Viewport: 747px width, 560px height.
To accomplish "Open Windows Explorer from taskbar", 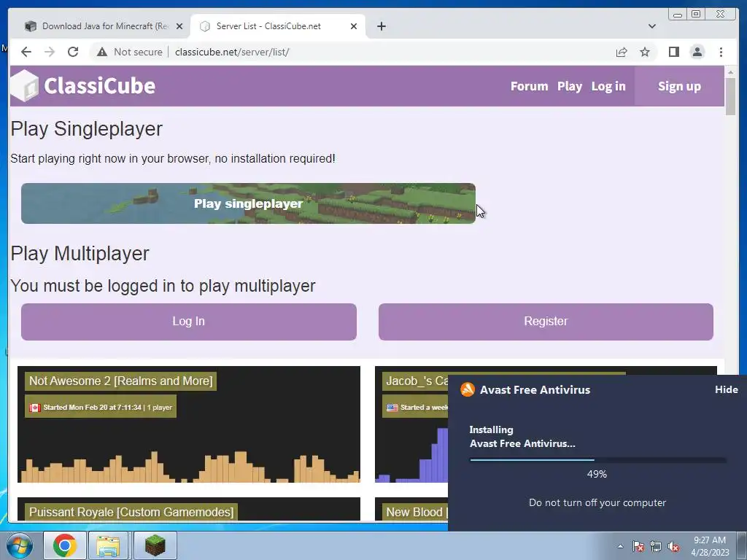I will (x=108, y=545).
